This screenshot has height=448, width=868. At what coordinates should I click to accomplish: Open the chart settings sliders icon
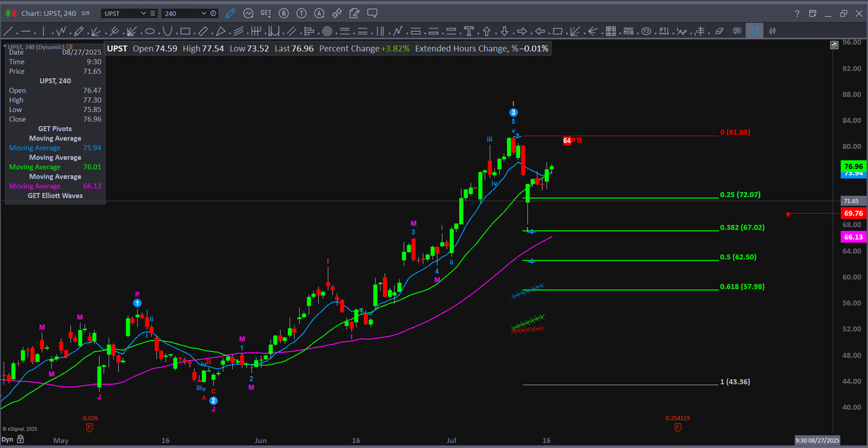(x=773, y=31)
